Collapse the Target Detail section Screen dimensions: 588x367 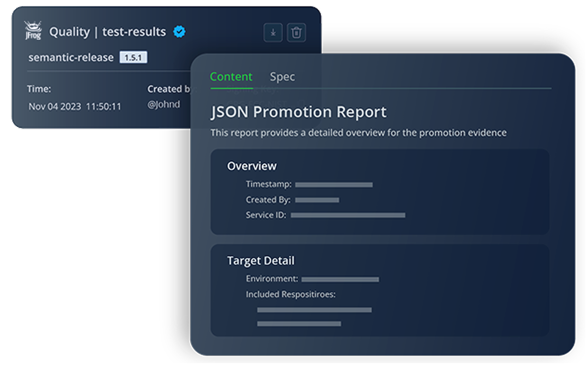[261, 261]
